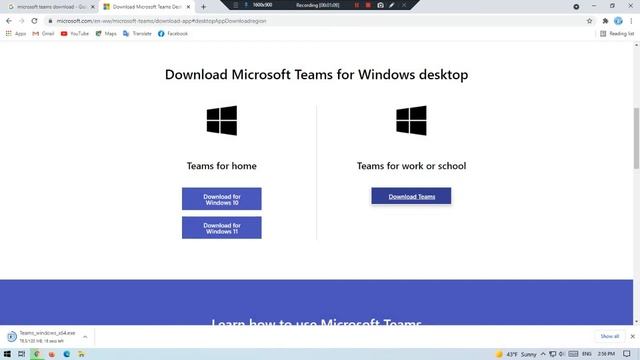Show hidden system tray icons
This screenshot has height=360, width=640.
543,354
